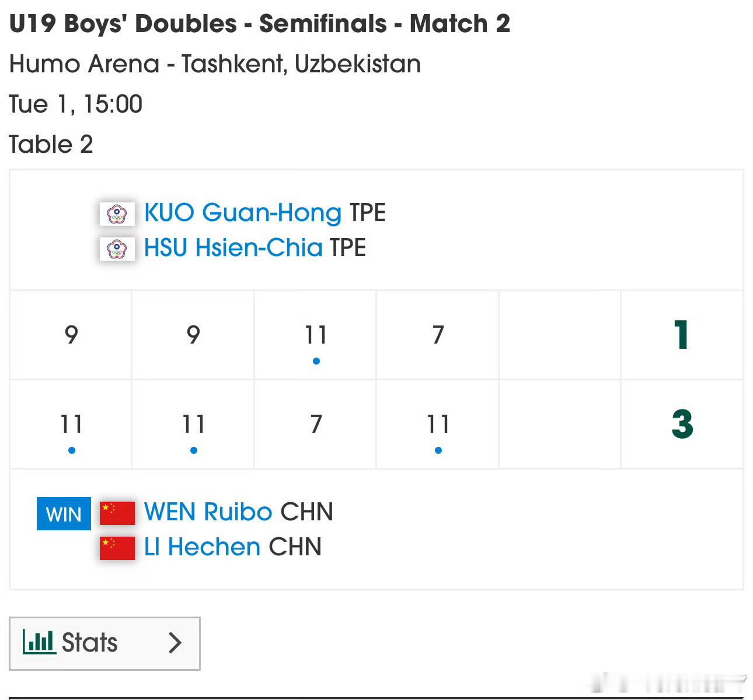The image size is (753, 700).
Task: Click the first game score 11 for CHN
Action: (x=71, y=424)
